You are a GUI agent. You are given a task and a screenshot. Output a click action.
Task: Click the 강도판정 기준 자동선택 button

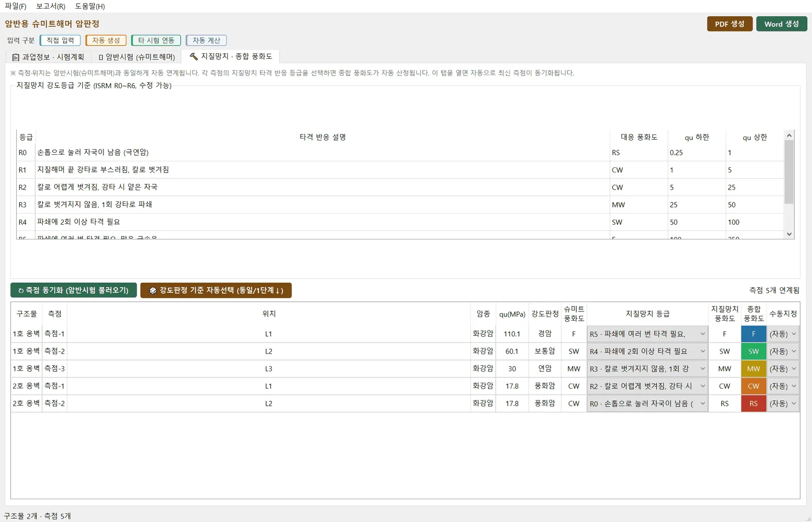(216, 290)
